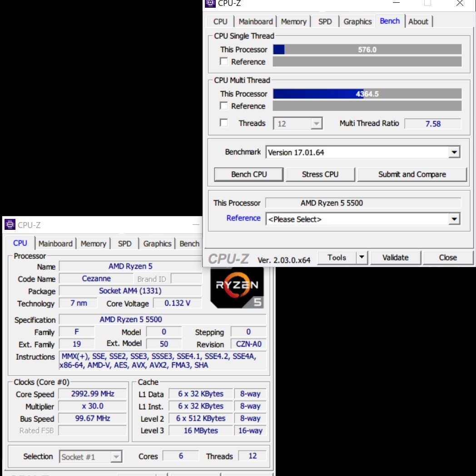The height and width of the screenshot is (476, 476).
Task: Open the Tools dropdown arrow
Action: [x=362, y=258]
